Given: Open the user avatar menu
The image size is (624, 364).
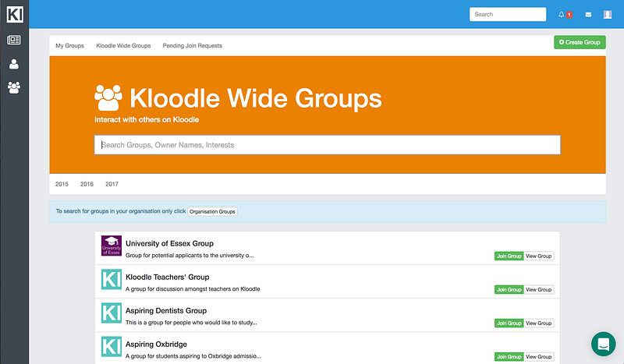Looking at the screenshot, I should 608,14.
